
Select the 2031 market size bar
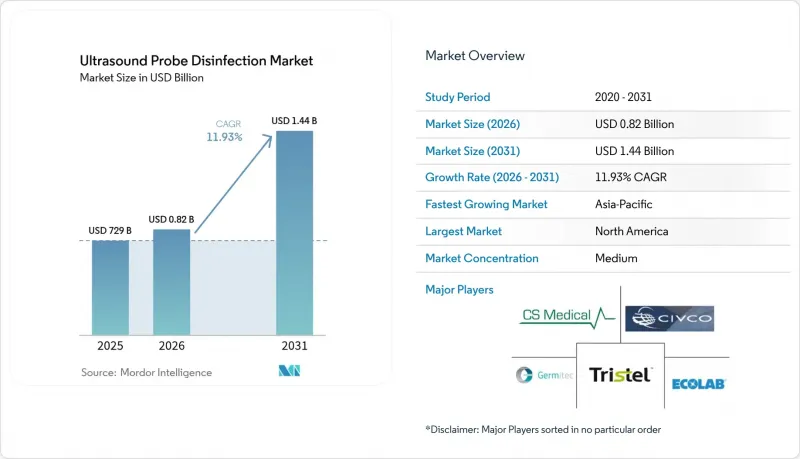click(x=294, y=233)
